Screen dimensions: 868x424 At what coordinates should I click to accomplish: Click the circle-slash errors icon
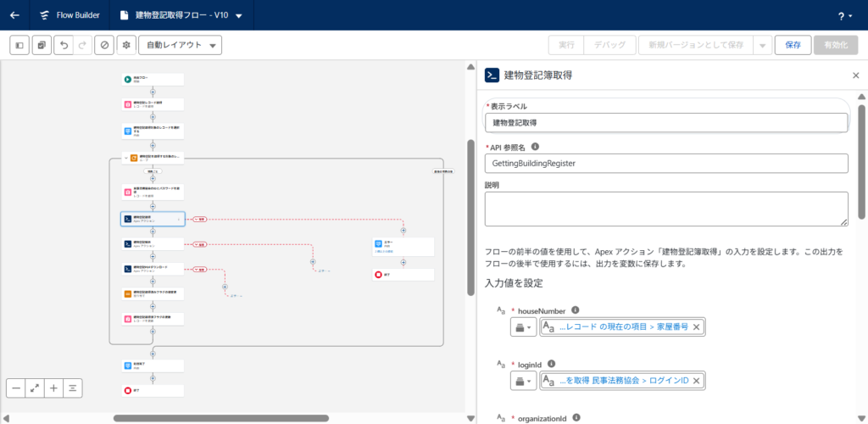tap(104, 46)
